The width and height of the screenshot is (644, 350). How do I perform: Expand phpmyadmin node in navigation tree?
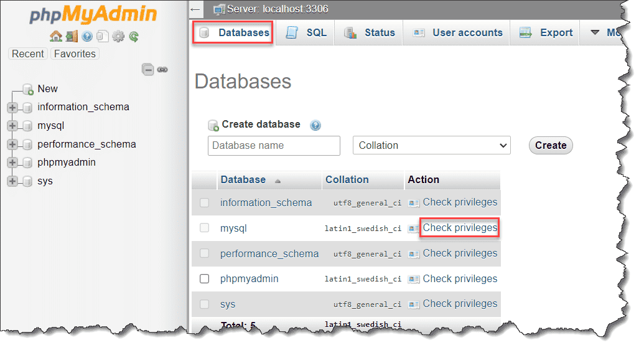12,163
